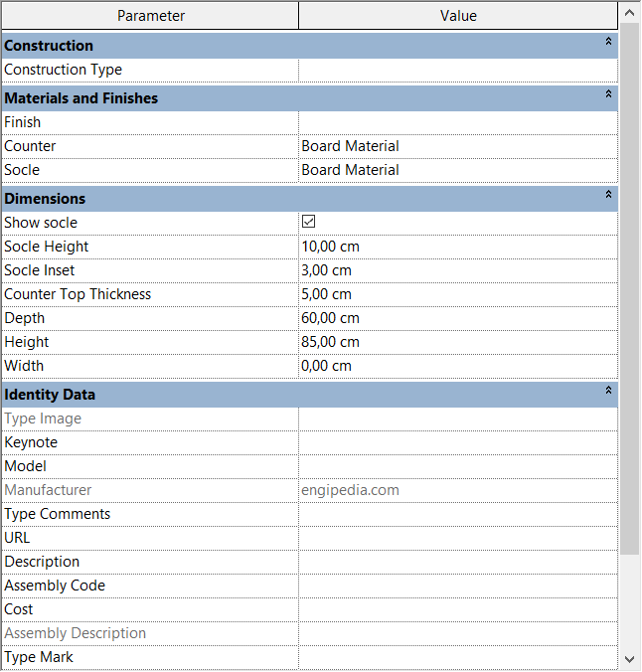Select the Height parameter label

[27, 342]
